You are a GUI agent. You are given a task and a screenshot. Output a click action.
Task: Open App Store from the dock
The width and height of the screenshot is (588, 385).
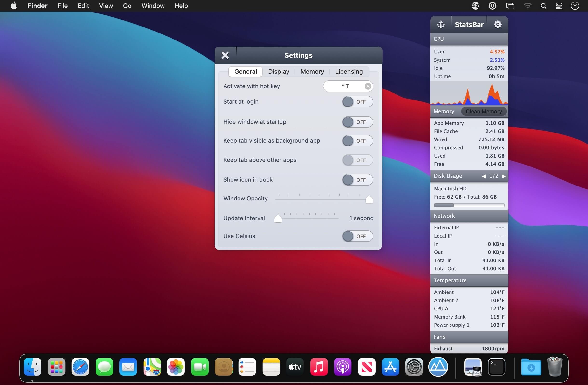tap(390, 367)
